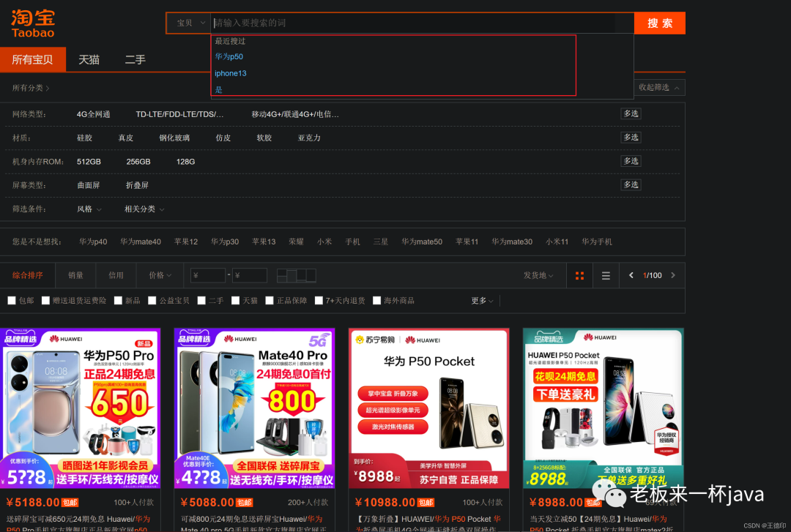Screen dimensions: 791x532
Task: Expand the 相关分类 dropdown
Action: pyautogui.click(x=144, y=209)
